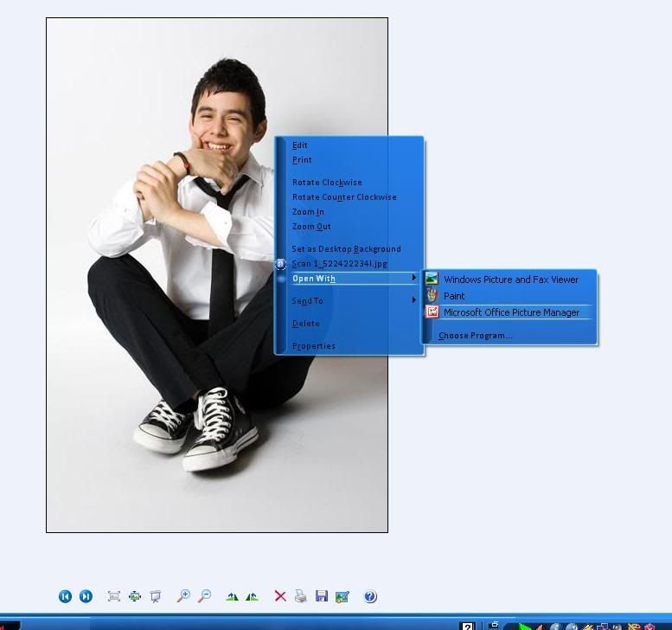Click the Best Fit toolbar icon

coord(113,596)
